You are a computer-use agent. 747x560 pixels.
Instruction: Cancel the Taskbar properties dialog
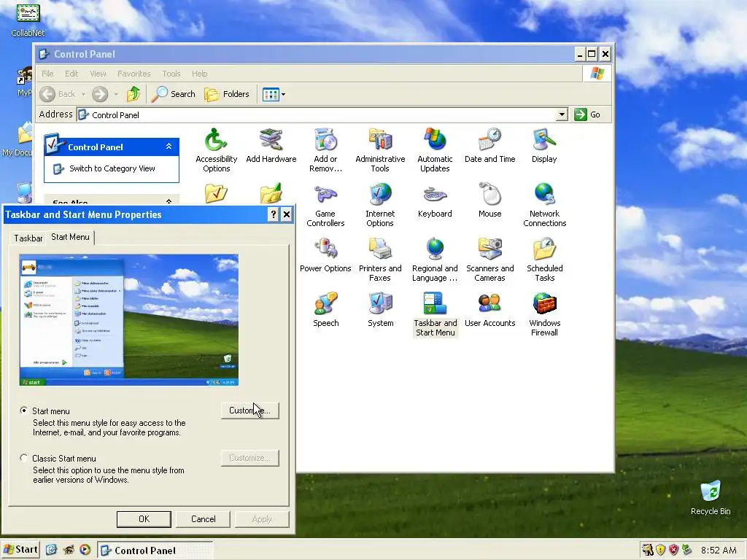203,519
